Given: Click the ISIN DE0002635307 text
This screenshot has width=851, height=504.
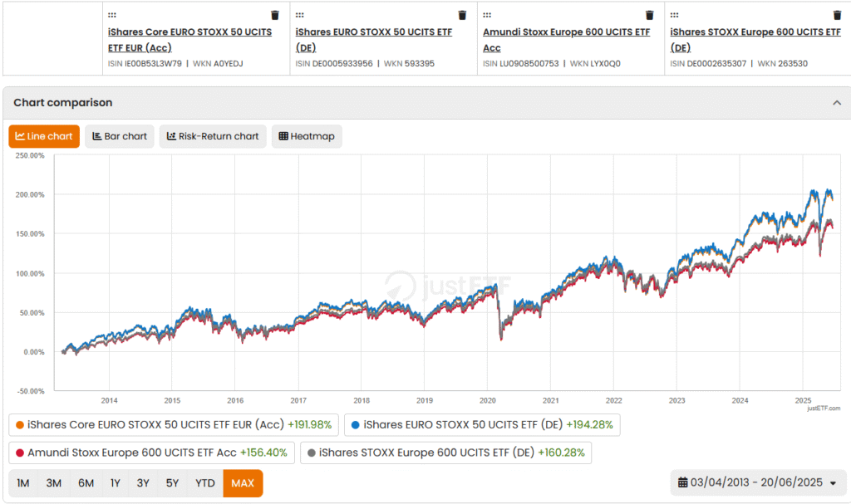Looking at the screenshot, I should pyautogui.click(x=708, y=63).
